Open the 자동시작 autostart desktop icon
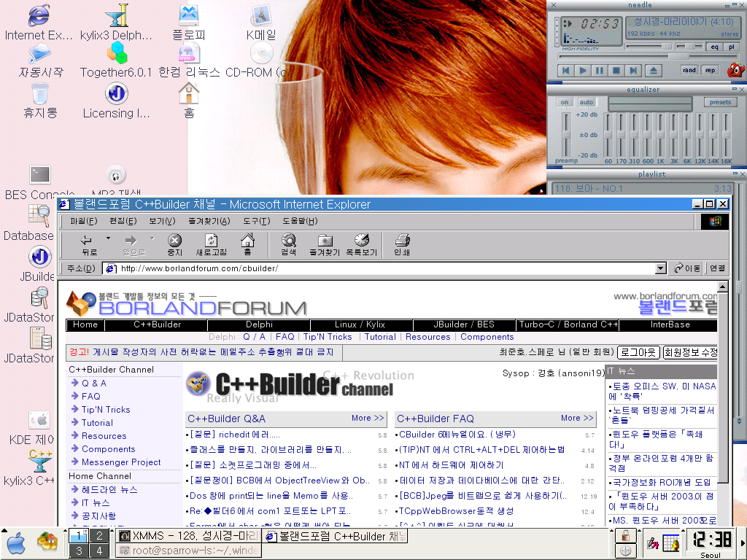Viewport: 747px width, 560px height. [x=40, y=60]
